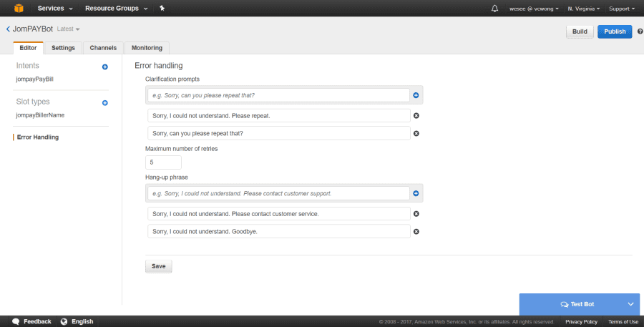Add a new slot type with plus icon
Screen dimensions: 644x327
[104, 103]
